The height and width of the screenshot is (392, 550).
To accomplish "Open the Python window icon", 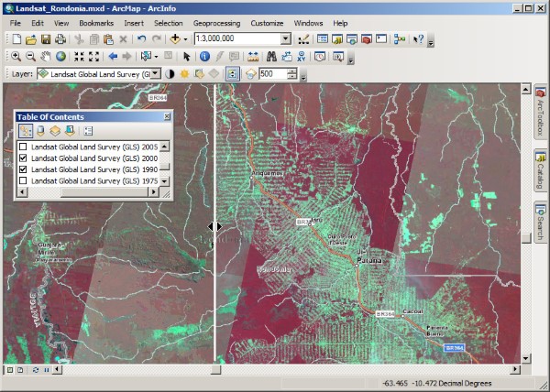I will (x=381, y=38).
